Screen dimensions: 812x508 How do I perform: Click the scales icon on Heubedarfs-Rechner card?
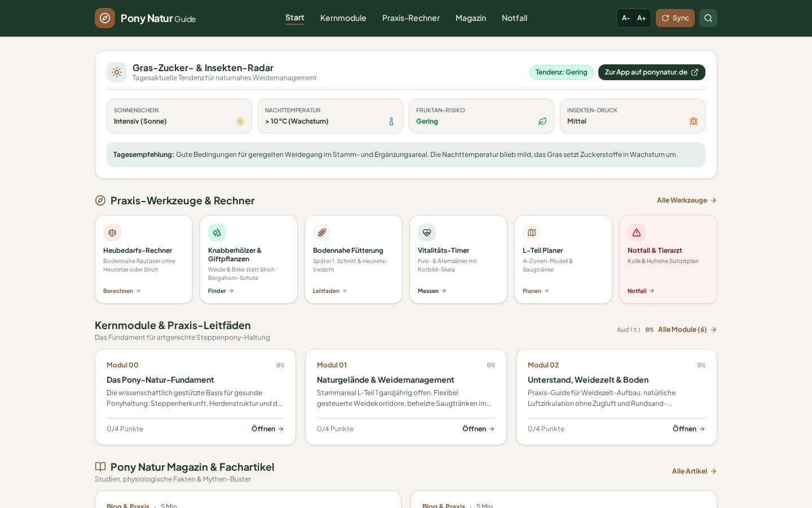[x=112, y=233]
